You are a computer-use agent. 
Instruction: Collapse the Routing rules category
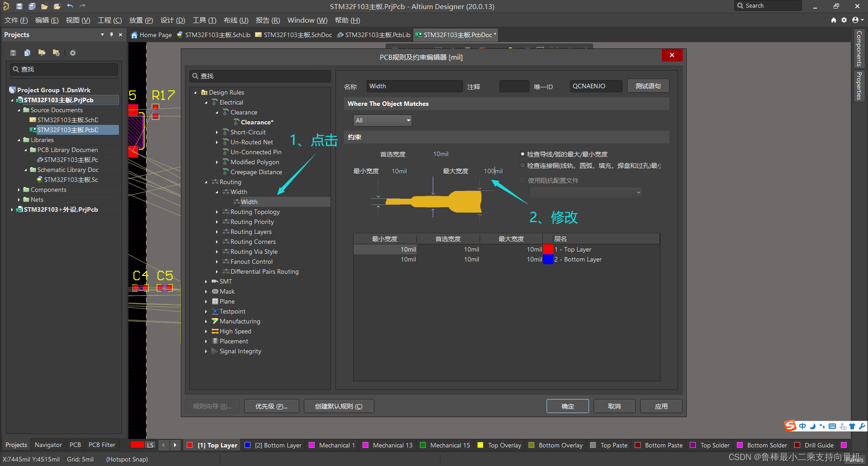pyautogui.click(x=206, y=182)
